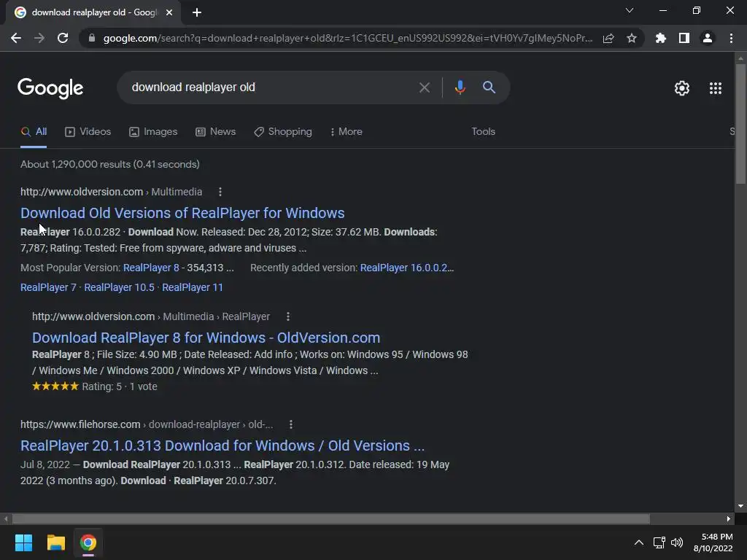Open 'Download Old Versions of RealPlayer for Windows'
The width and height of the screenshot is (747, 560).
click(182, 213)
